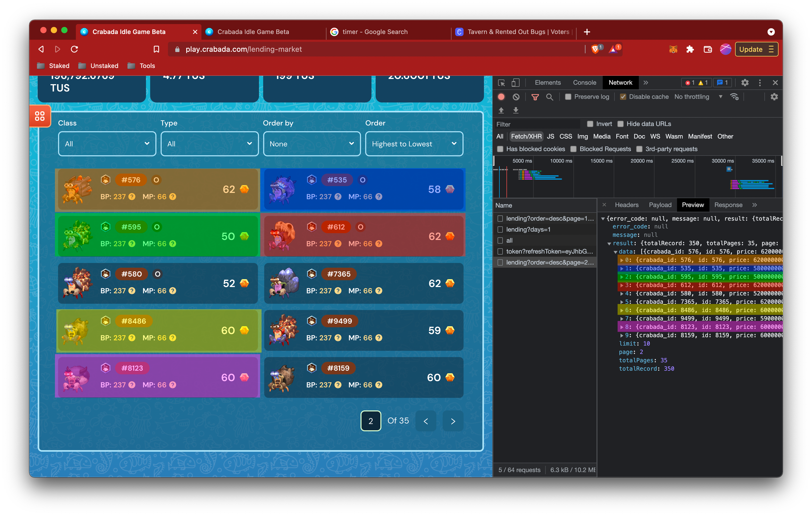Toggle the network filter funnel icon

pyautogui.click(x=535, y=97)
